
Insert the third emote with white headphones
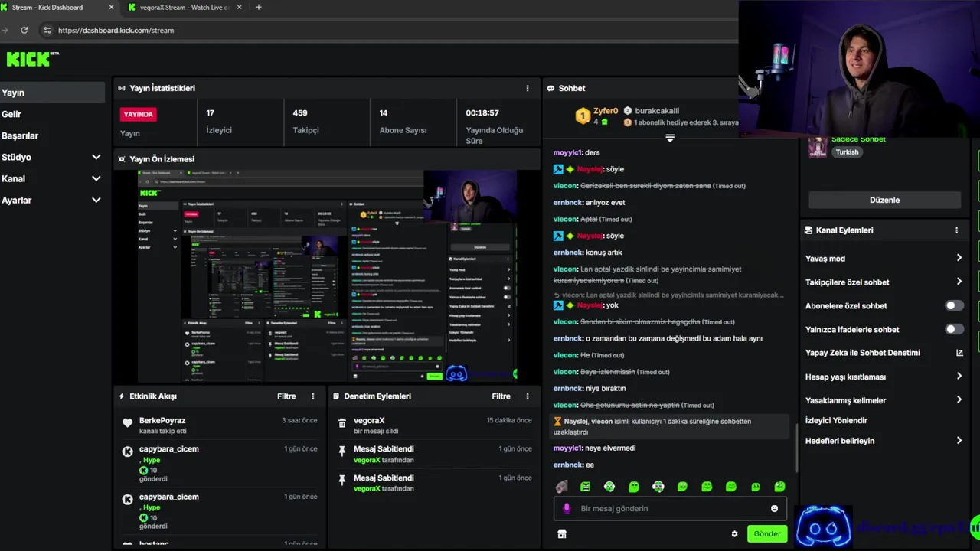pos(609,487)
